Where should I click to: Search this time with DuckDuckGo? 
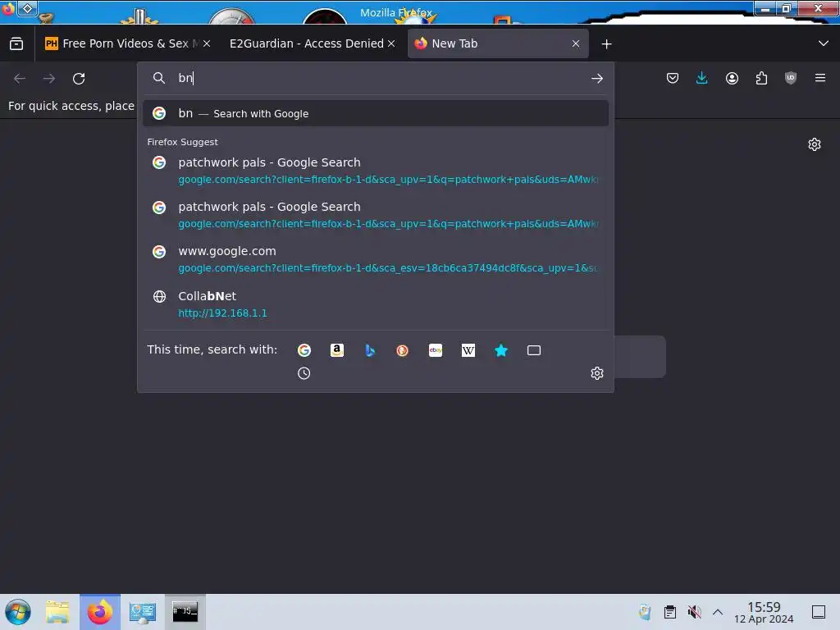(402, 349)
